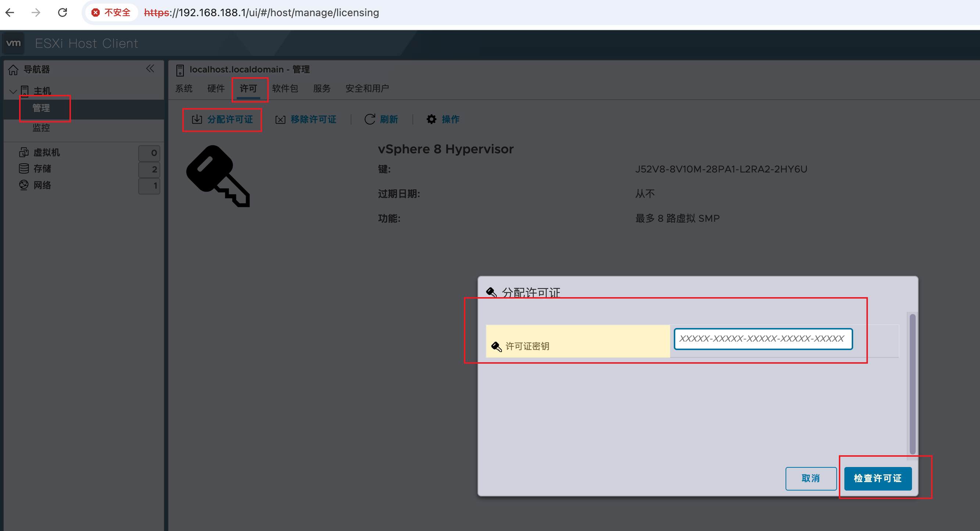Click the host icon beside localhost.localdomain title

(x=180, y=70)
